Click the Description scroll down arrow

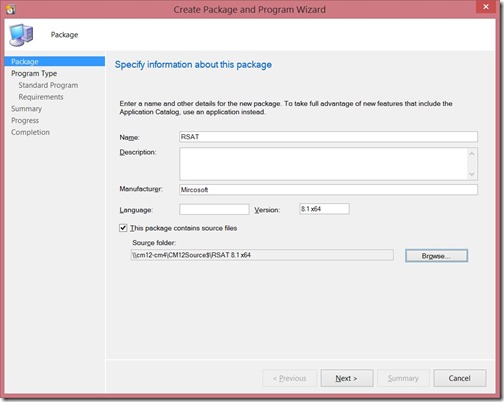471,174
